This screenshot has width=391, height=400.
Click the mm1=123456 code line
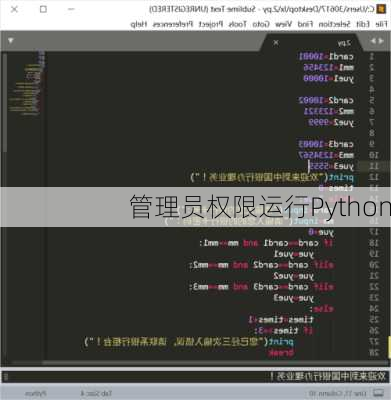(x=329, y=67)
